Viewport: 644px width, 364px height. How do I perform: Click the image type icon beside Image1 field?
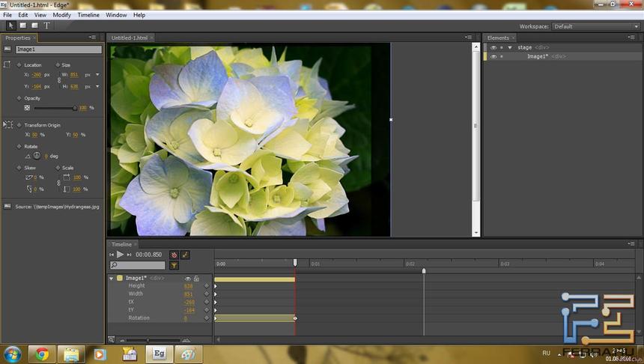tap(7, 49)
